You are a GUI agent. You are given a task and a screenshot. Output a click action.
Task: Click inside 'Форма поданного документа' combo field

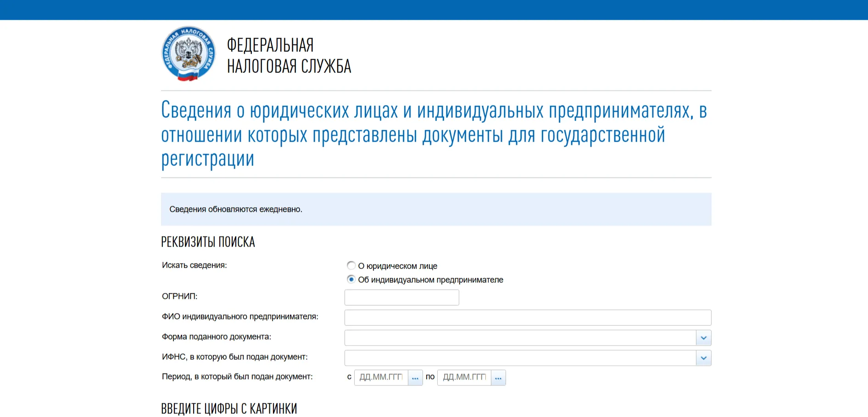click(x=520, y=338)
